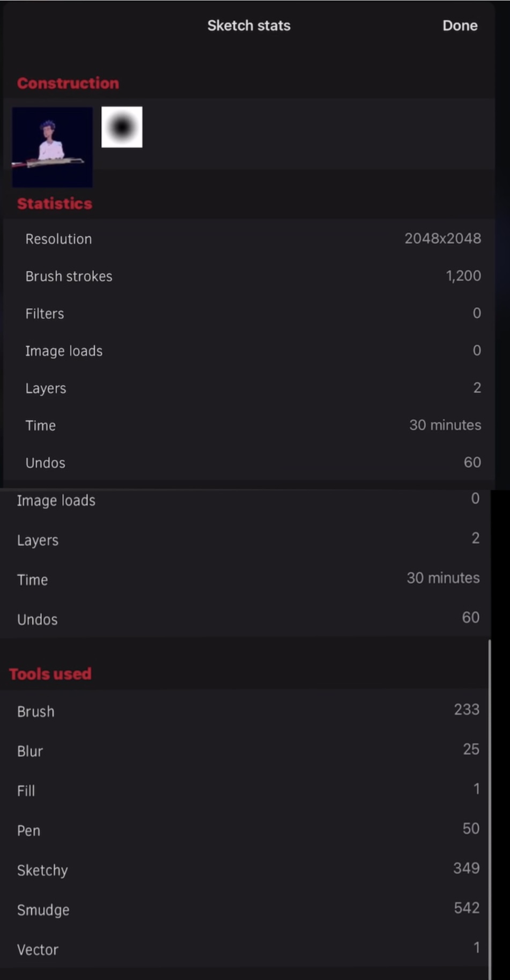
Task: Tap the Fill tool usage row
Action: (247, 791)
